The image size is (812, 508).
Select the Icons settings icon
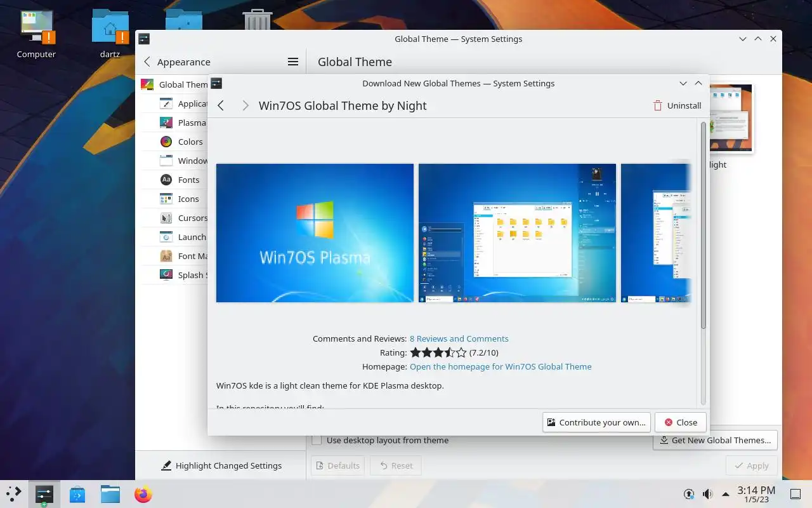pos(166,199)
